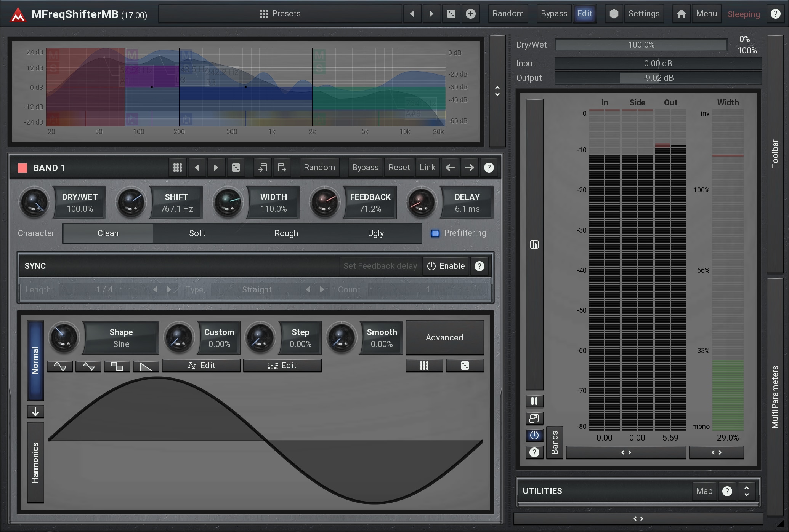789x532 pixels.
Task: Open the Presets dropdown
Action: (x=280, y=14)
